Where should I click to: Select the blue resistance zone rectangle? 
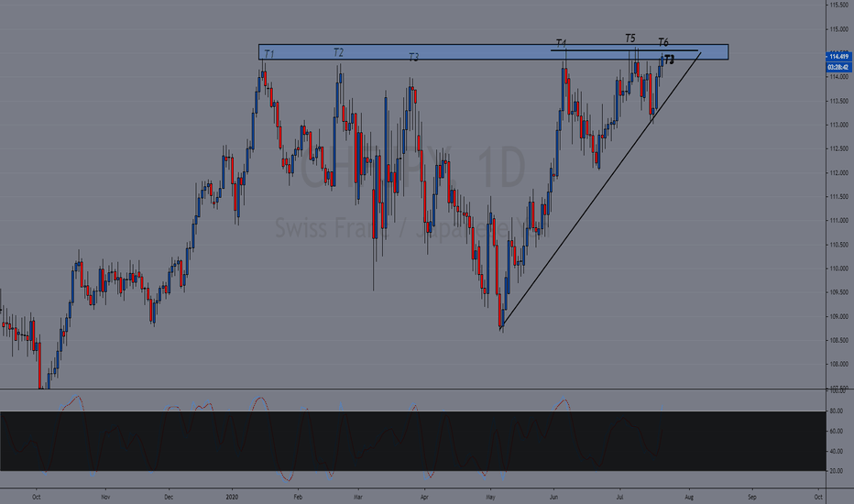pyautogui.click(x=493, y=52)
